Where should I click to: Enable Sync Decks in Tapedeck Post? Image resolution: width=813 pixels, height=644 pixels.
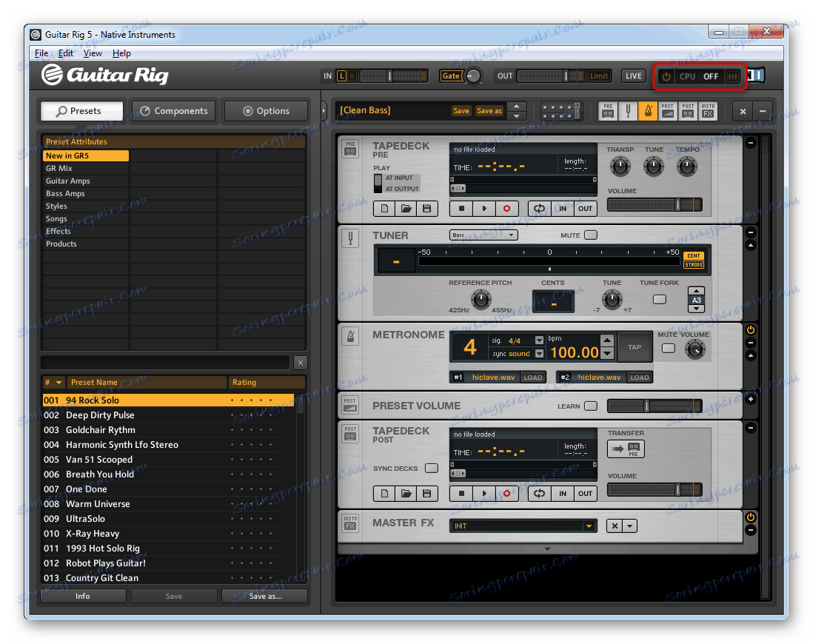432,469
